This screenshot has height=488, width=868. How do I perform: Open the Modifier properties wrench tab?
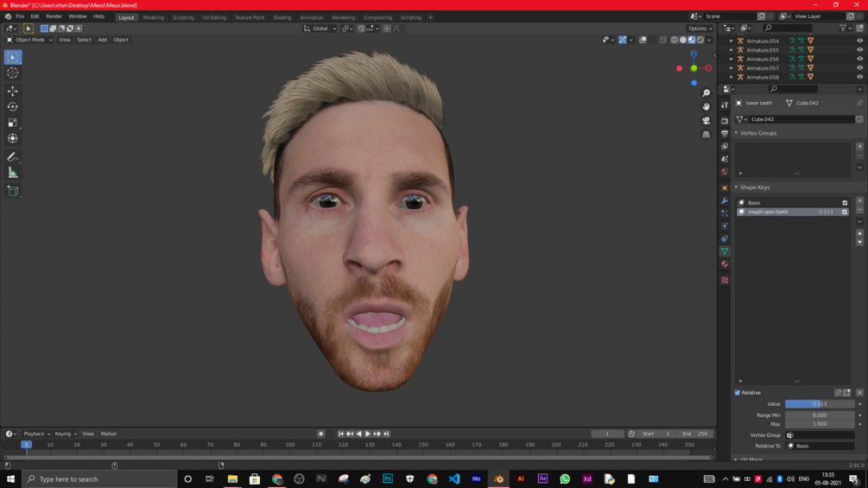click(725, 200)
